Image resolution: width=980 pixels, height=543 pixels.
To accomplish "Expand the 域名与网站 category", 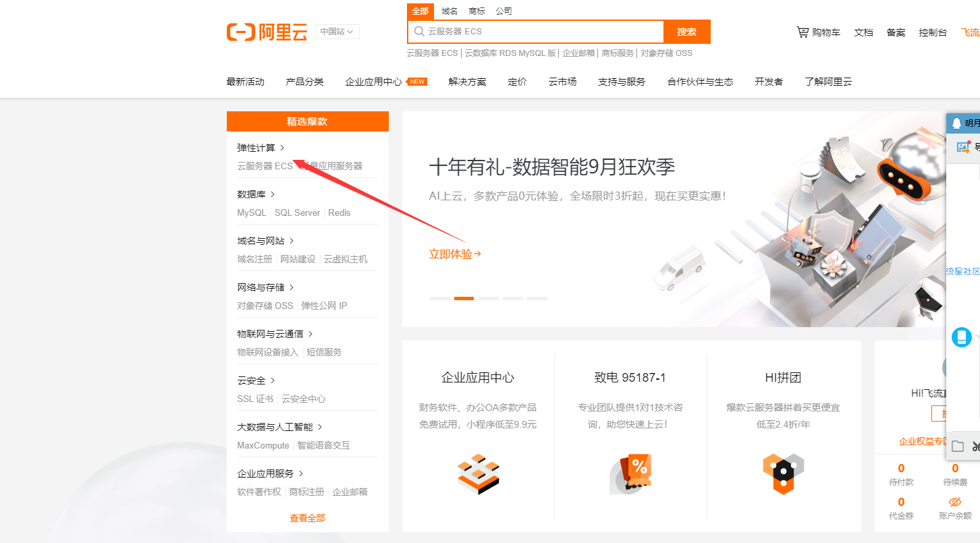I will pos(265,241).
